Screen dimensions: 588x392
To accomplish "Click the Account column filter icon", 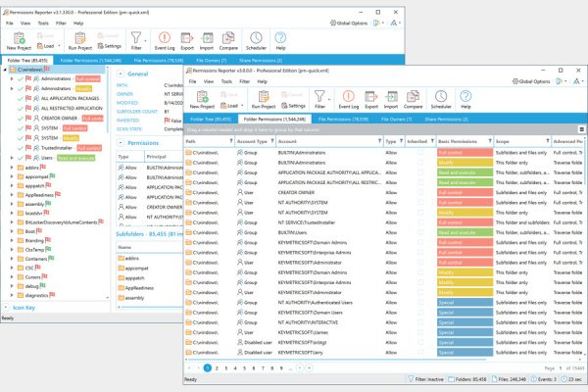I will 379,141.
